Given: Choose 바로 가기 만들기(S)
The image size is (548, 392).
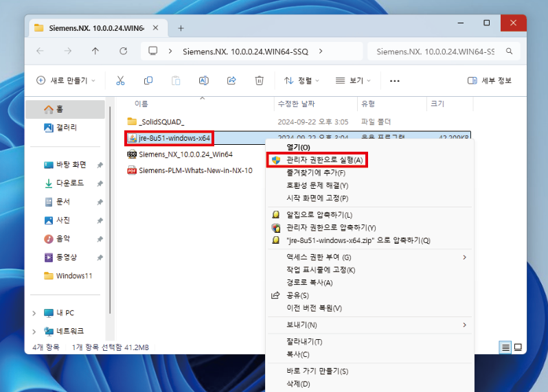Looking at the screenshot, I should (369, 371).
